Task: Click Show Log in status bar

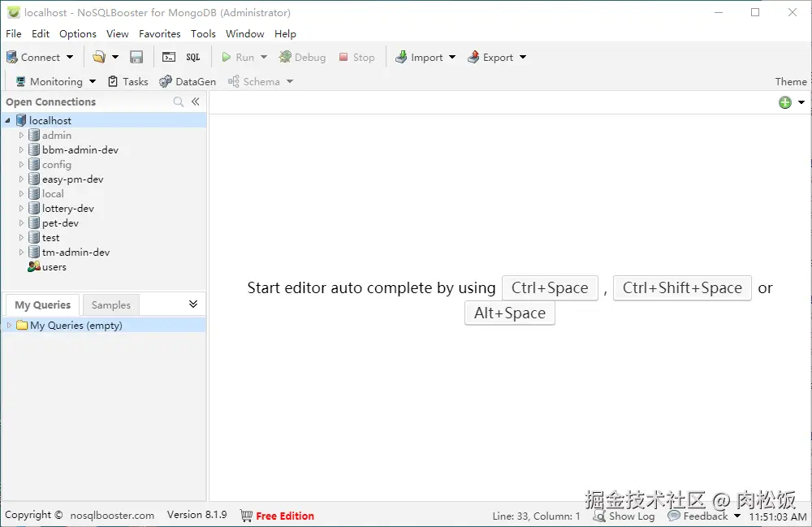Action: (624, 516)
